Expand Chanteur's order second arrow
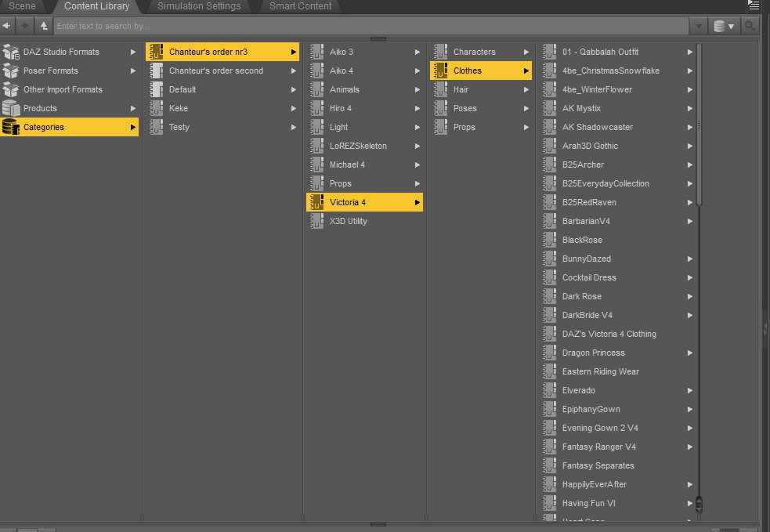Image resolution: width=770 pixels, height=532 pixels. point(293,71)
